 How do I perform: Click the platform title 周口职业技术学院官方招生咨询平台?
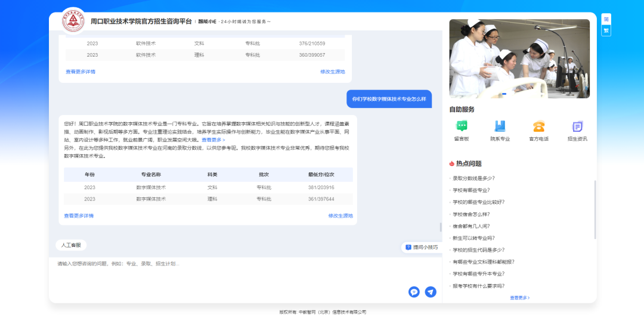(x=141, y=21)
